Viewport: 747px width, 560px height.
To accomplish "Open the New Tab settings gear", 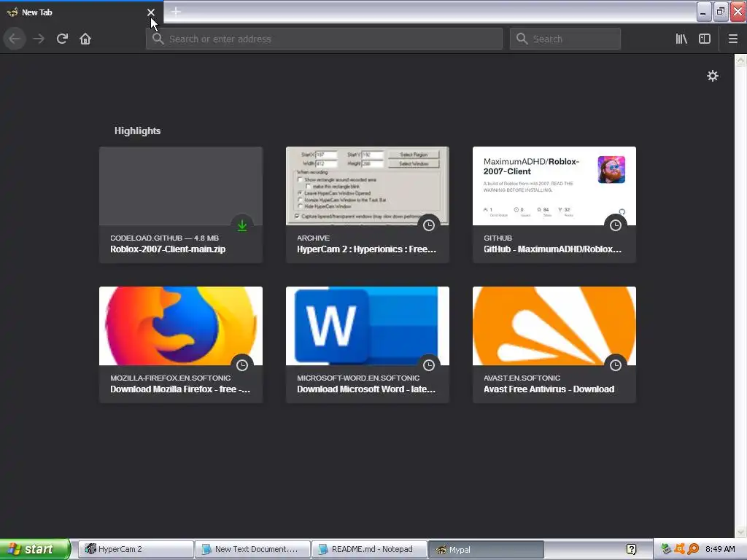I will click(x=712, y=76).
